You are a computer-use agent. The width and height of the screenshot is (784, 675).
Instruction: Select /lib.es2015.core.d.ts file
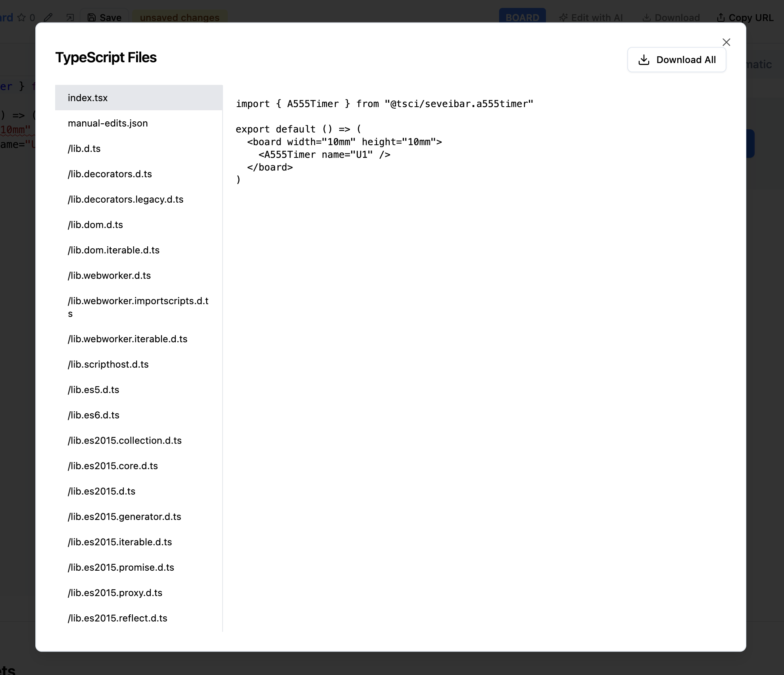[113, 466]
